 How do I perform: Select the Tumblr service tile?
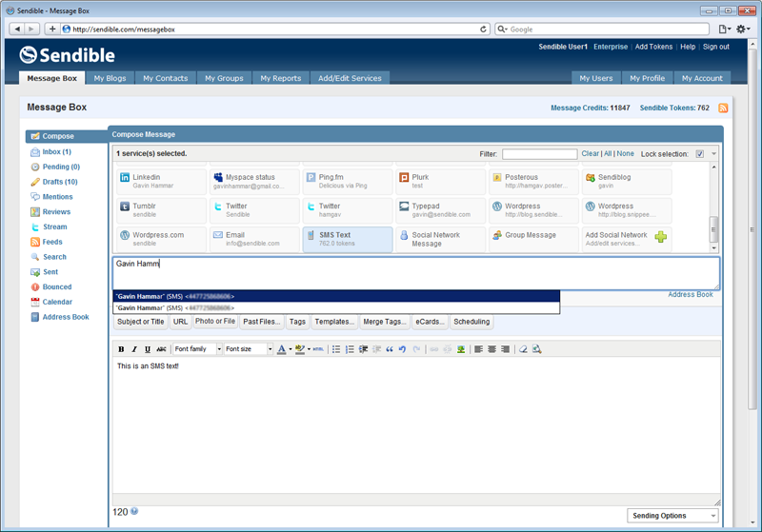click(161, 210)
